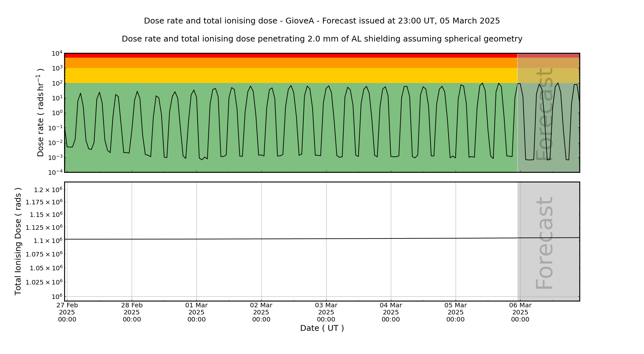
Task: Click the 'Forecast' watermark in upper chart
Action: pyautogui.click(x=545, y=114)
